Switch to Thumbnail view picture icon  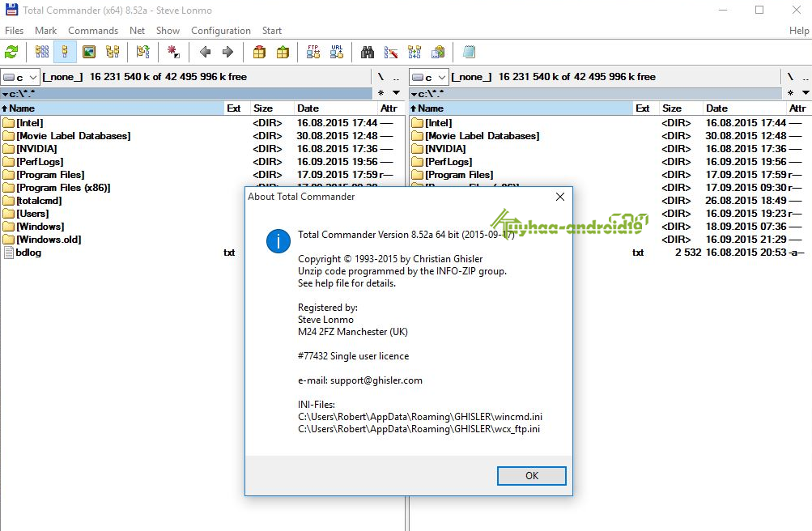tap(89, 52)
